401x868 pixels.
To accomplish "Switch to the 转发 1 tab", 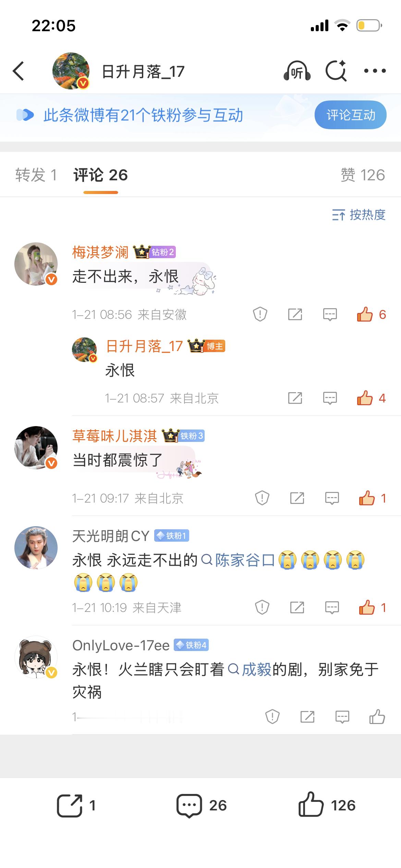I will 36,175.
